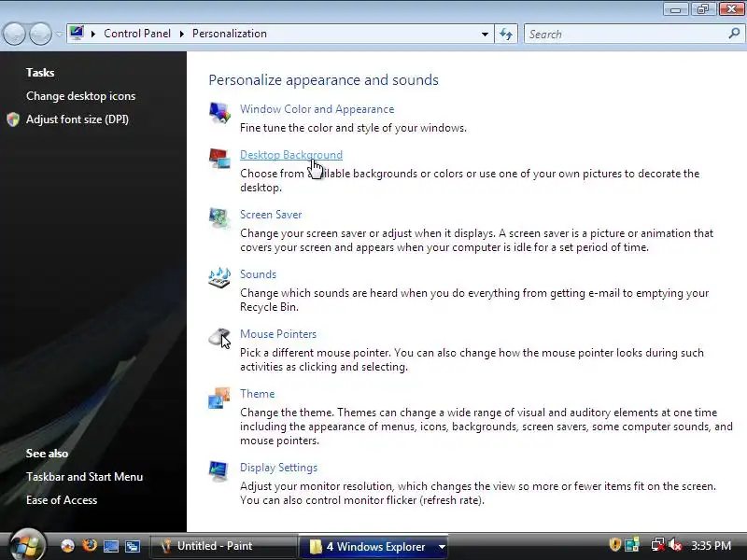Click the restore window button
Viewport: 747px width, 560px height.
703,9
